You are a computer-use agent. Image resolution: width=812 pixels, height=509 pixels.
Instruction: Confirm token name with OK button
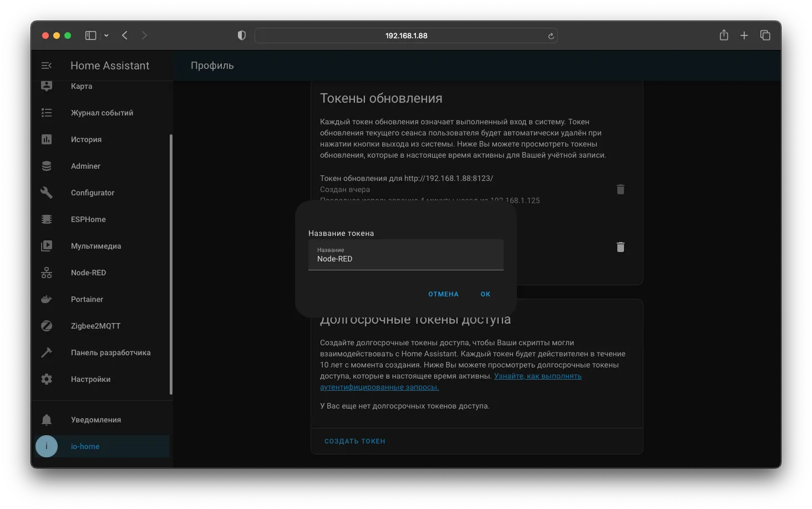[485, 294]
